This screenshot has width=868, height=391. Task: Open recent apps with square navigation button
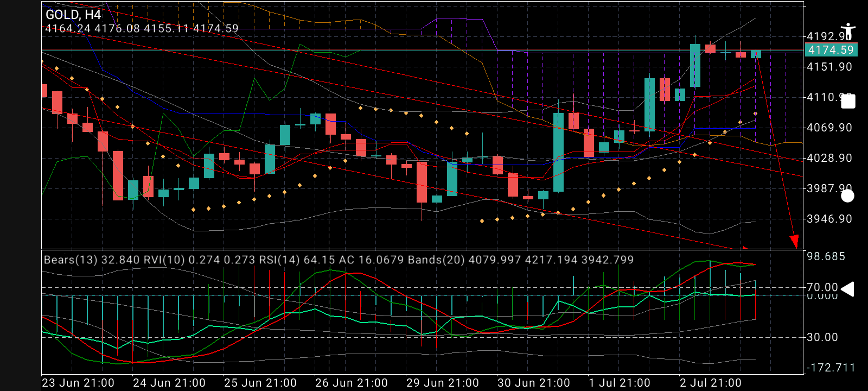coord(848,102)
